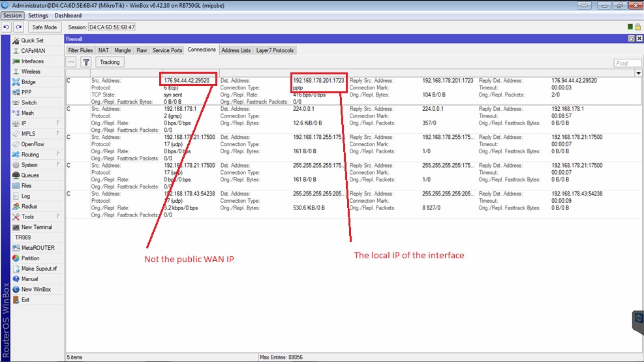The image size is (644, 362).
Task: Click the Redo arrow icon
Action: tap(18, 27)
